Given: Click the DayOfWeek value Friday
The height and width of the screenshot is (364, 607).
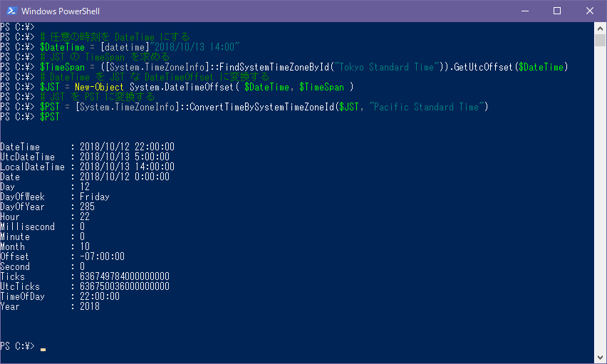Looking at the screenshot, I should tap(95, 197).
